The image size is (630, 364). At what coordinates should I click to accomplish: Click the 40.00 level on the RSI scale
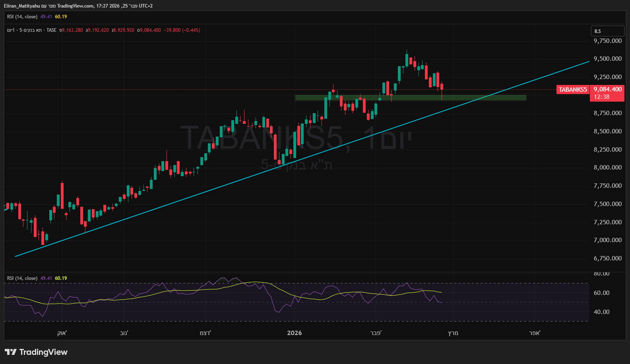pyautogui.click(x=601, y=312)
